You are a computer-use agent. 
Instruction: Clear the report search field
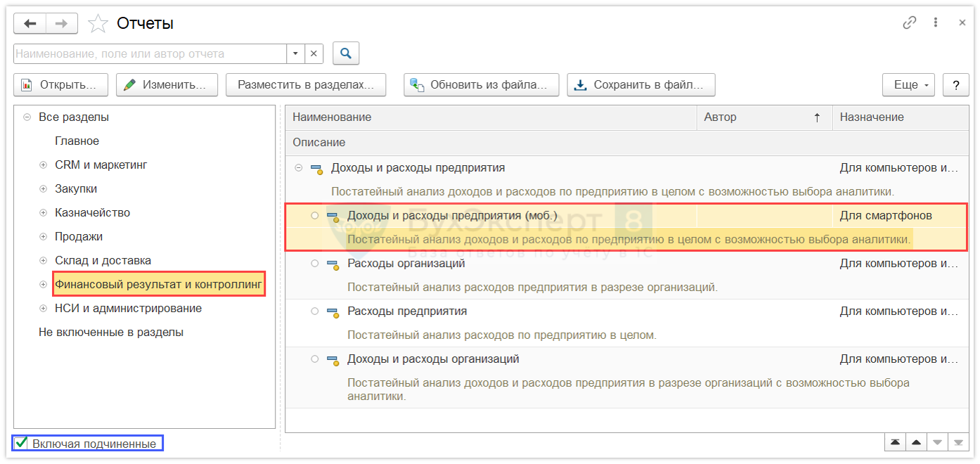pyautogui.click(x=314, y=53)
